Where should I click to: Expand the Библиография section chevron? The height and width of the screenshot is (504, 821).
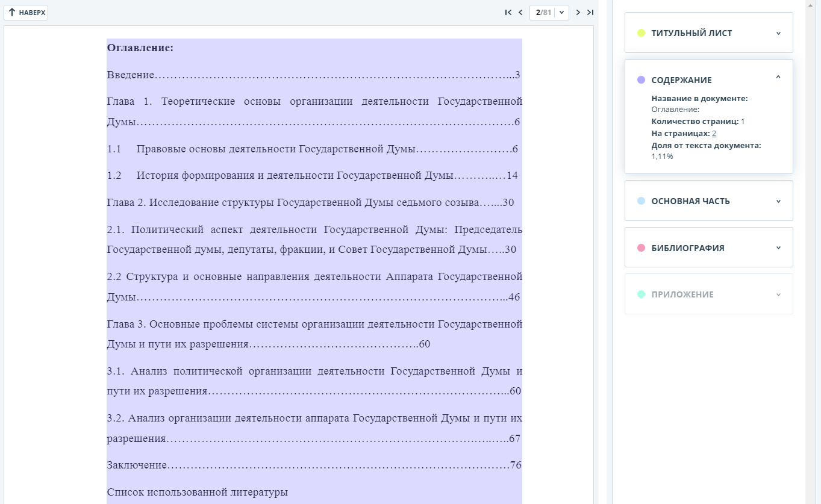tap(778, 247)
